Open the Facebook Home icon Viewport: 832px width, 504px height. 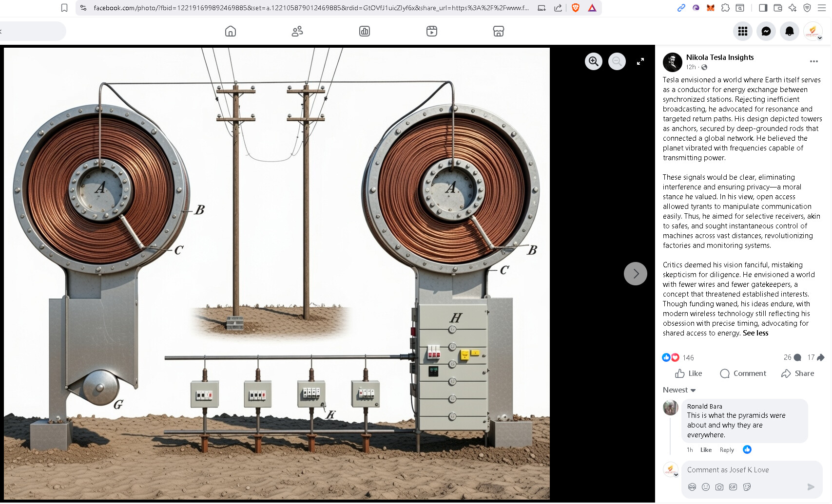[231, 32]
